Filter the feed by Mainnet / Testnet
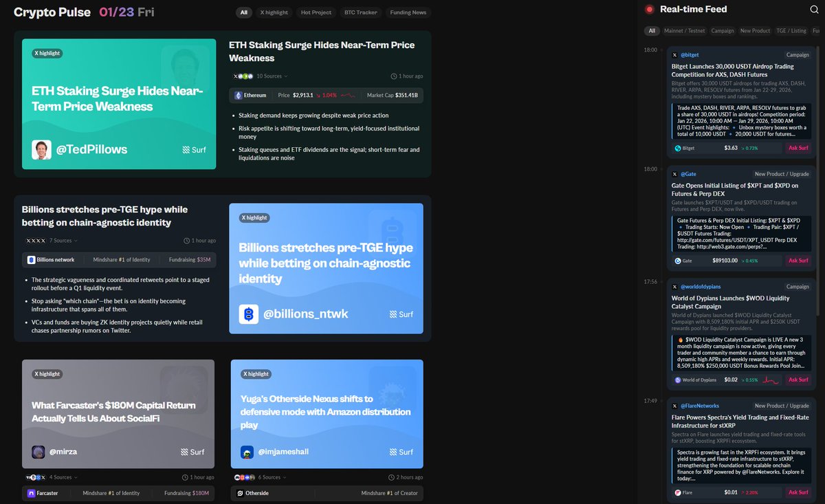Viewport: 825px width, 504px height. [685, 31]
